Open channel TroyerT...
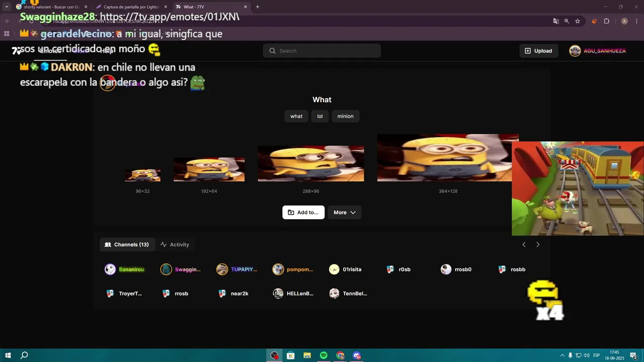Viewport: 644px width, 362px height. pos(124,294)
